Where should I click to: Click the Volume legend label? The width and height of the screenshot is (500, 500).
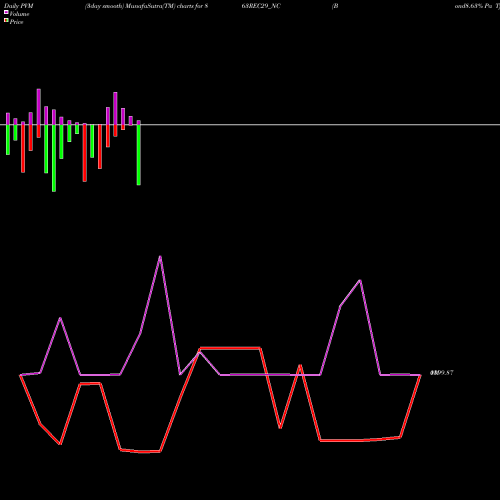tap(19, 14)
